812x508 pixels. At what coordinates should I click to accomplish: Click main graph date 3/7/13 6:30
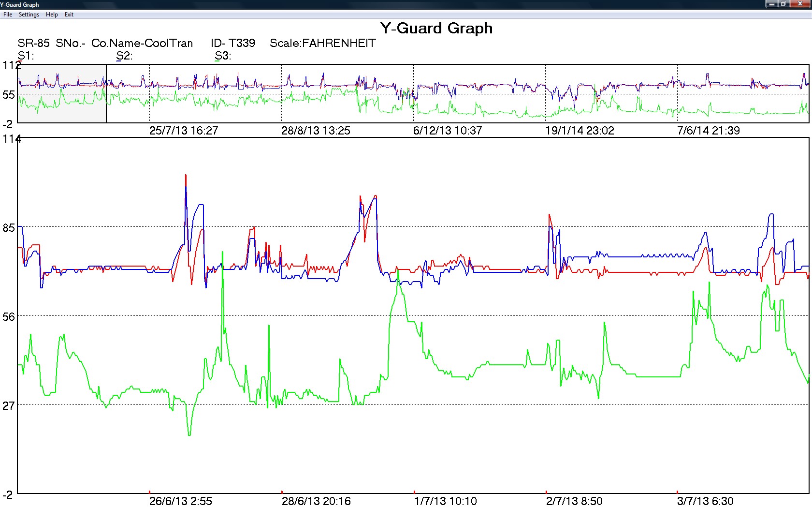(705, 501)
